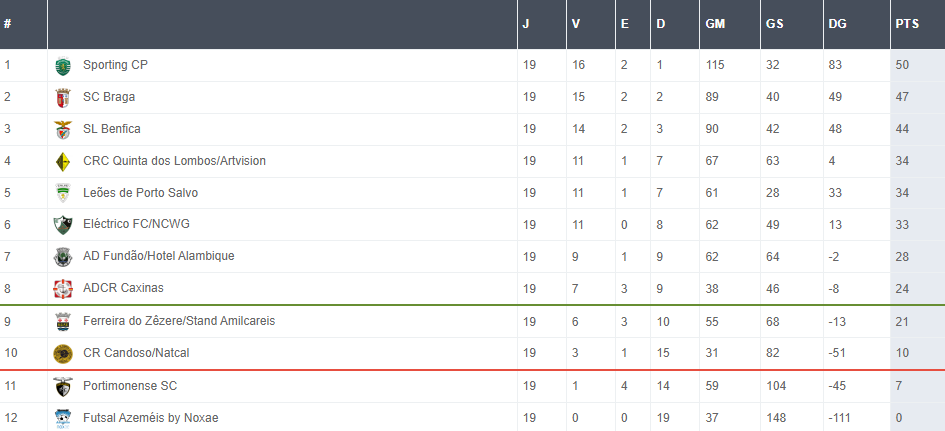
Task: Click the Portimonense SC crest
Action: click(63, 386)
